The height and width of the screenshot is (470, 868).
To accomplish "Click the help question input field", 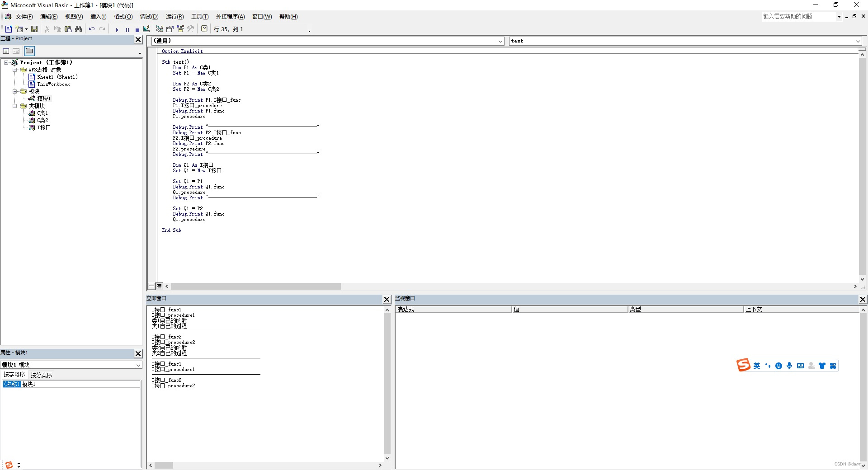I will [x=799, y=17].
